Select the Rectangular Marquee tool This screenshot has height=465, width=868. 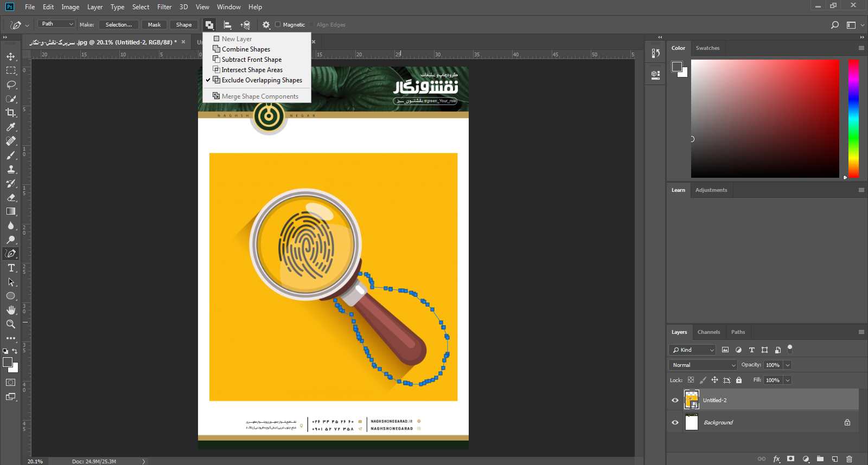[x=11, y=70]
